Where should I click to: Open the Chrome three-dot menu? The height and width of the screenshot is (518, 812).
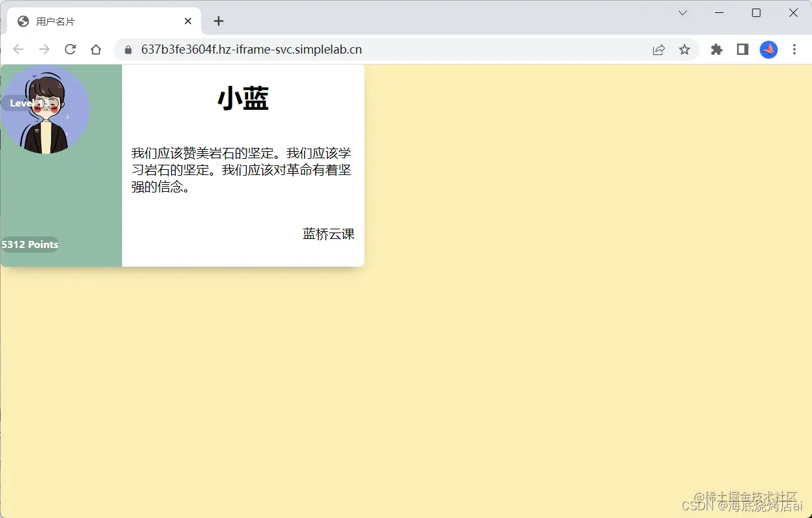794,49
